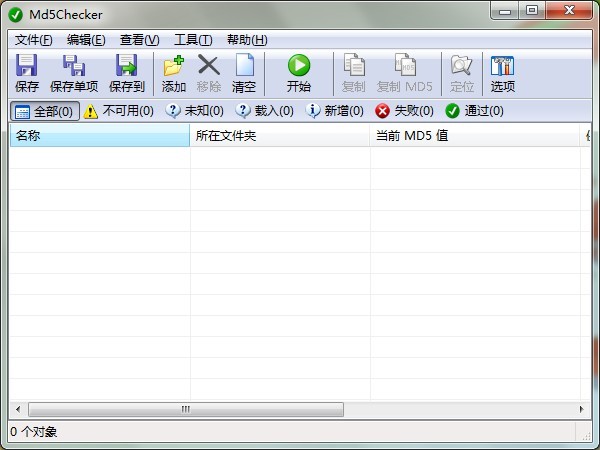
Task: Expand the Help (帮助) menu
Action: pyautogui.click(x=247, y=40)
